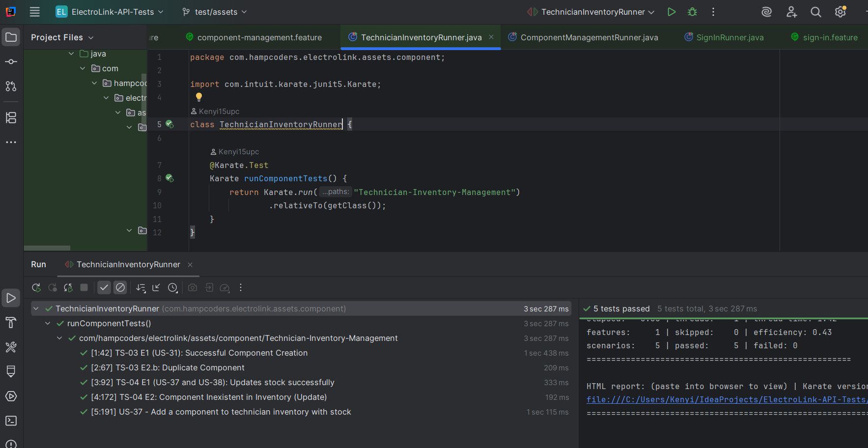Open the run configuration dropdown in title bar

591,12
